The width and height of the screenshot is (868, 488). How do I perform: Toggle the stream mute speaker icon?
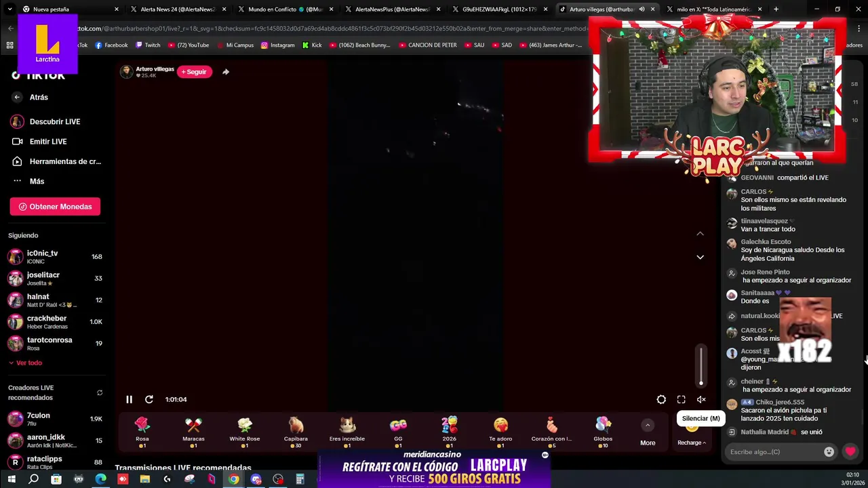coord(701,400)
